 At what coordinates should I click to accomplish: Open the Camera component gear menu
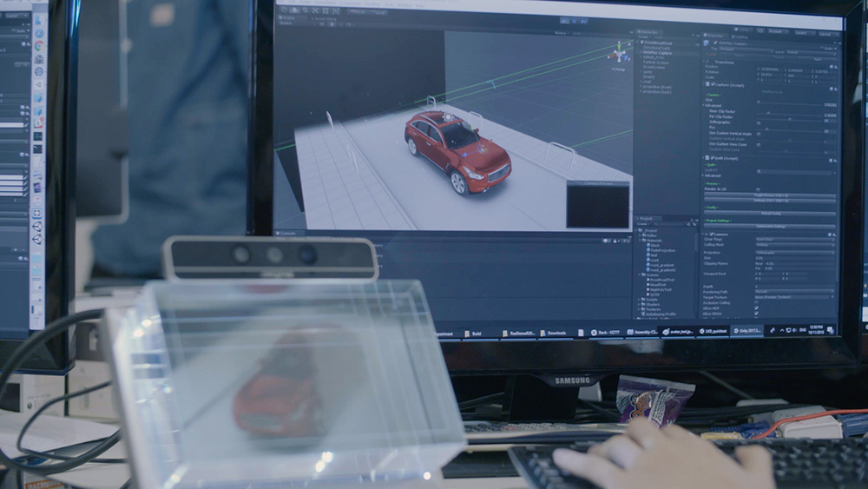point(835,234)
